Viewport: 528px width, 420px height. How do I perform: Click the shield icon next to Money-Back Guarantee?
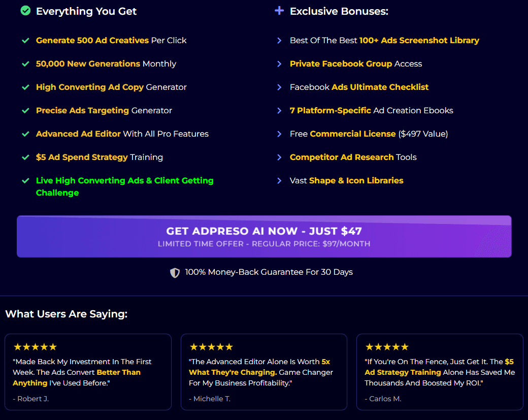175,273
